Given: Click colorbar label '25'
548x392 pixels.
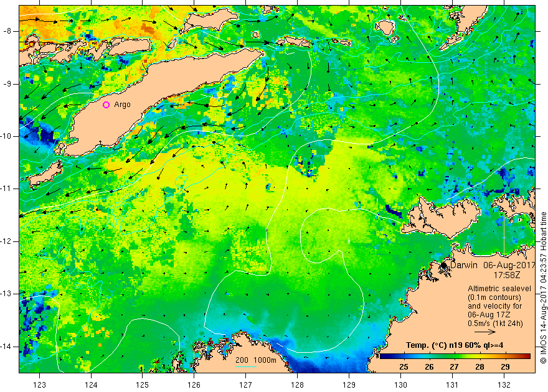Looking at the screenshot, I should pos(404,367).
